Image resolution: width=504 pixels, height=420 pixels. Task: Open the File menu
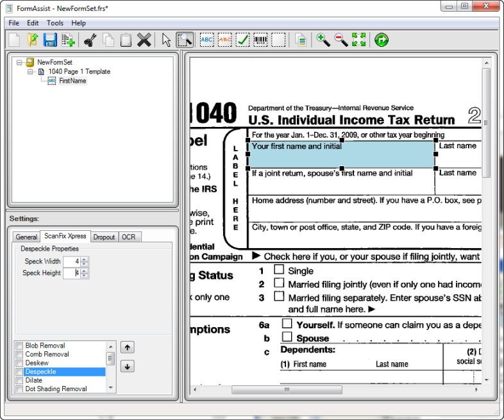[x=14, y=23]
